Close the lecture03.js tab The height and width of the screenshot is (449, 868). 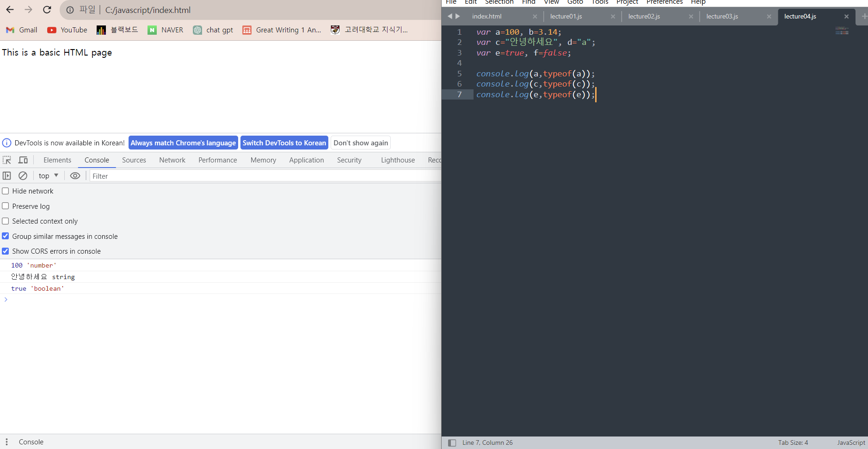coord(769,16)
